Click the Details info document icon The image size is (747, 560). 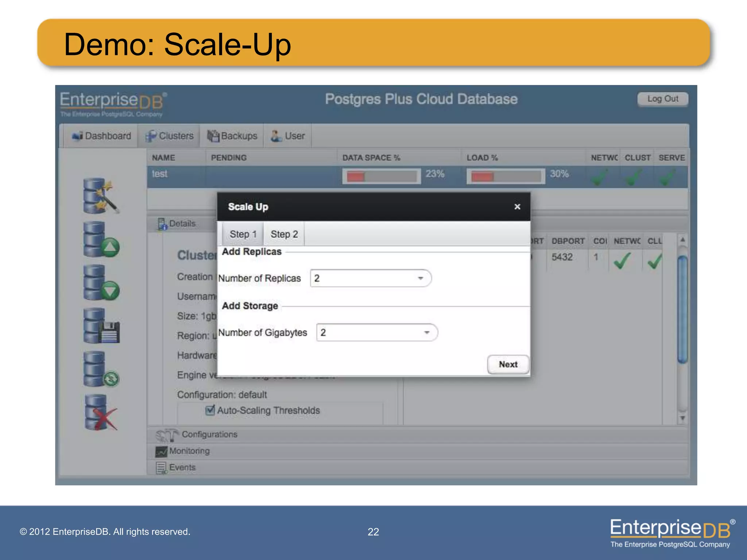(x=162, y=224)
